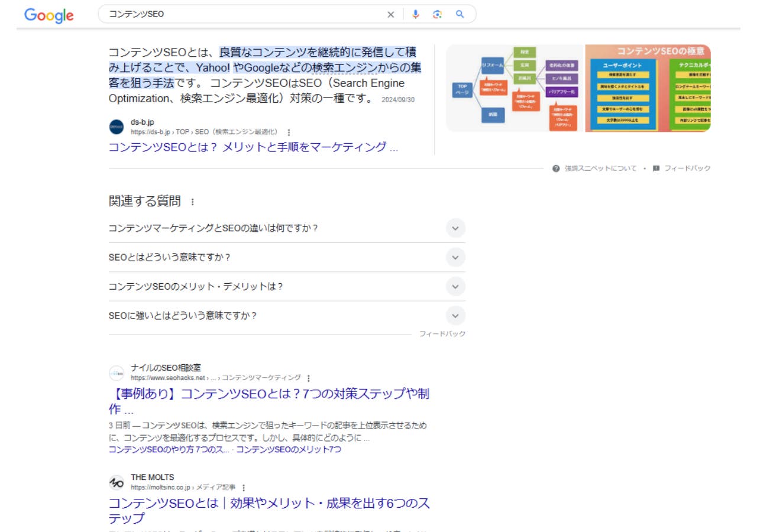Open コンテンツSEOとは｜効果やメリット result title
The width and height of the screenshot is (757, 532).
pyautogui.click(x=269, y=511)
